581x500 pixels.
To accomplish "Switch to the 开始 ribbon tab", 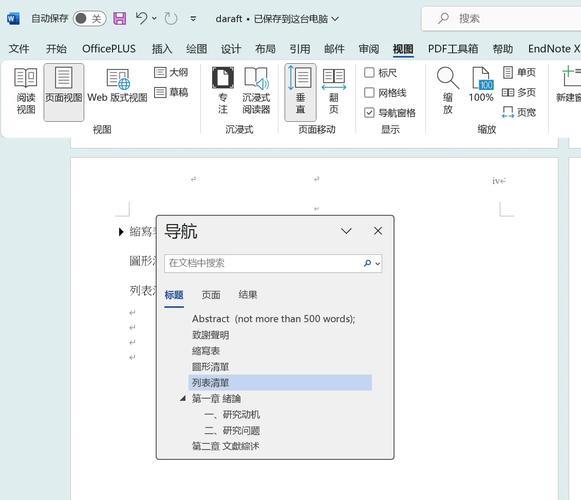I will 56,49.
